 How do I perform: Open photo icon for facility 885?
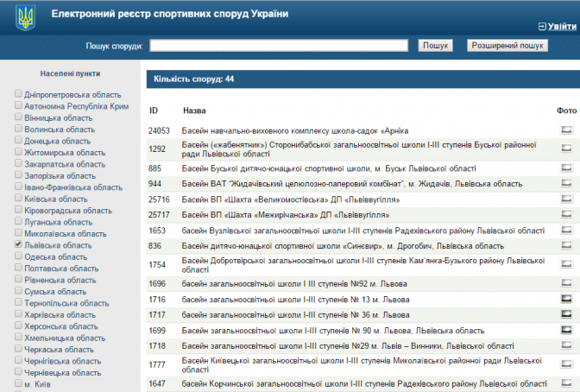click(x=566, y=168)
